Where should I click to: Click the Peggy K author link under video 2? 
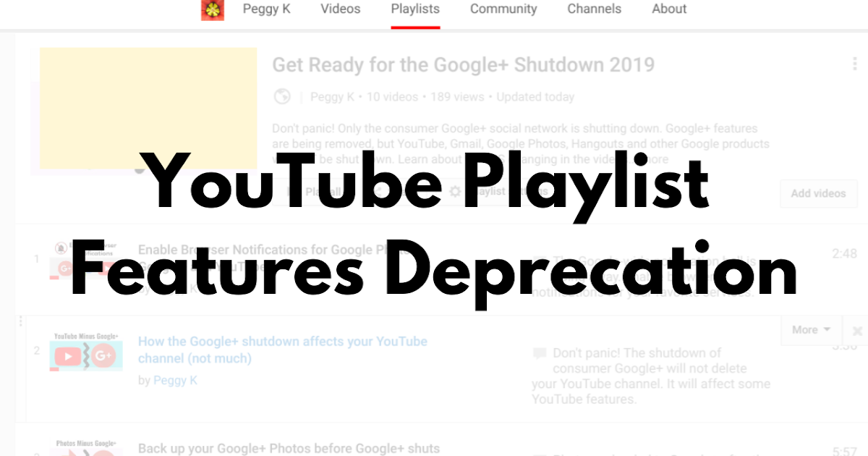coord(175,380)
